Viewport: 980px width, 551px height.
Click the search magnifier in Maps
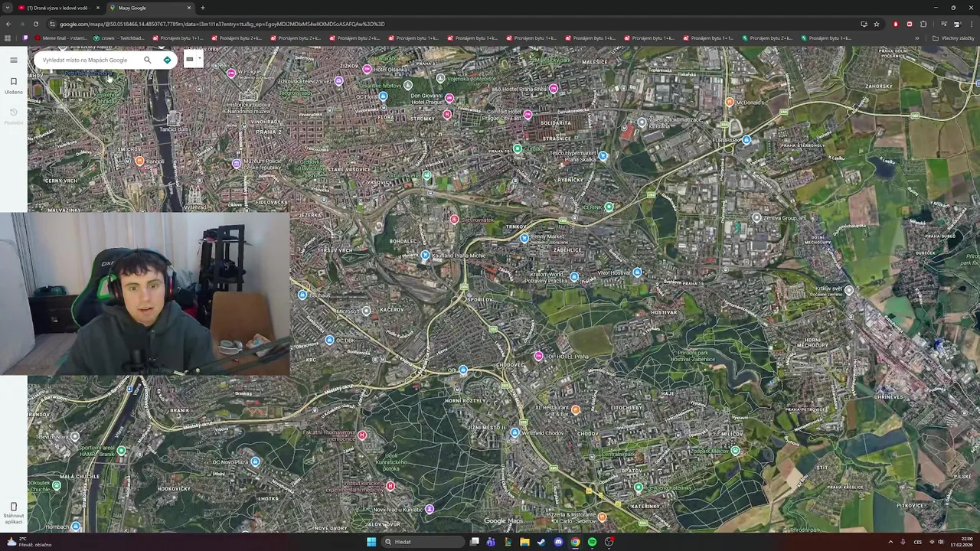(x=148, y=60)
